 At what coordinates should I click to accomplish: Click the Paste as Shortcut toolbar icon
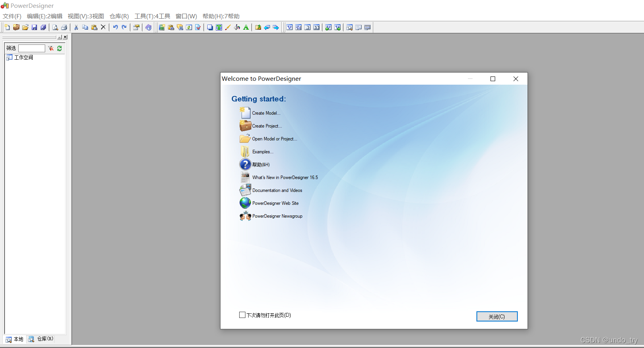(x=171, y=27)
